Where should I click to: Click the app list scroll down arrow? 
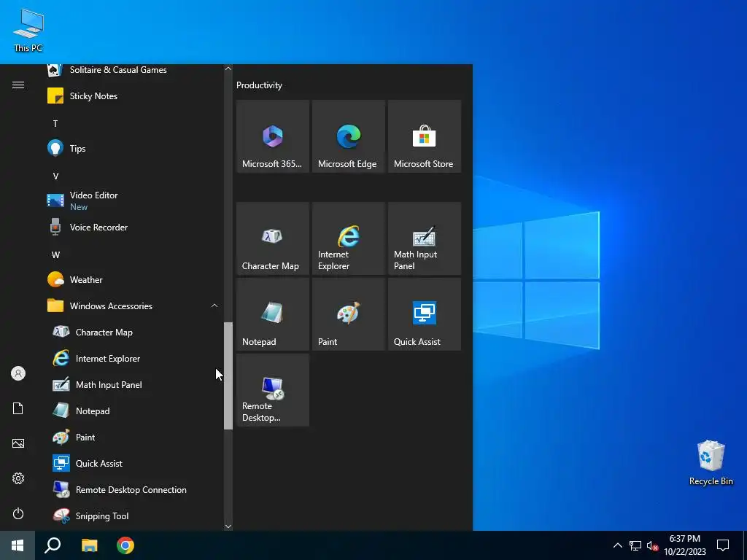(x=228, y=526)
